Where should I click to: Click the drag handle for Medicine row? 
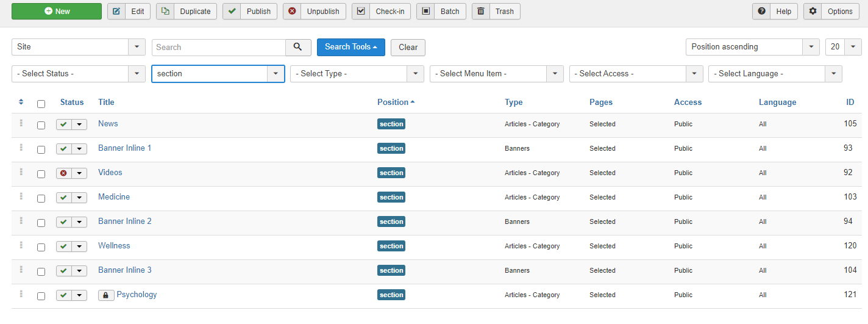[21, 196]
